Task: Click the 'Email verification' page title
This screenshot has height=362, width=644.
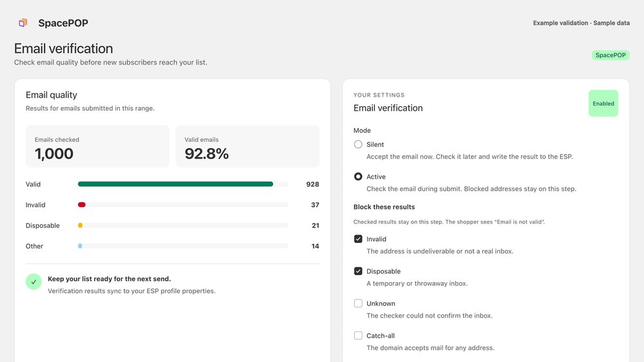Action: 64,48
